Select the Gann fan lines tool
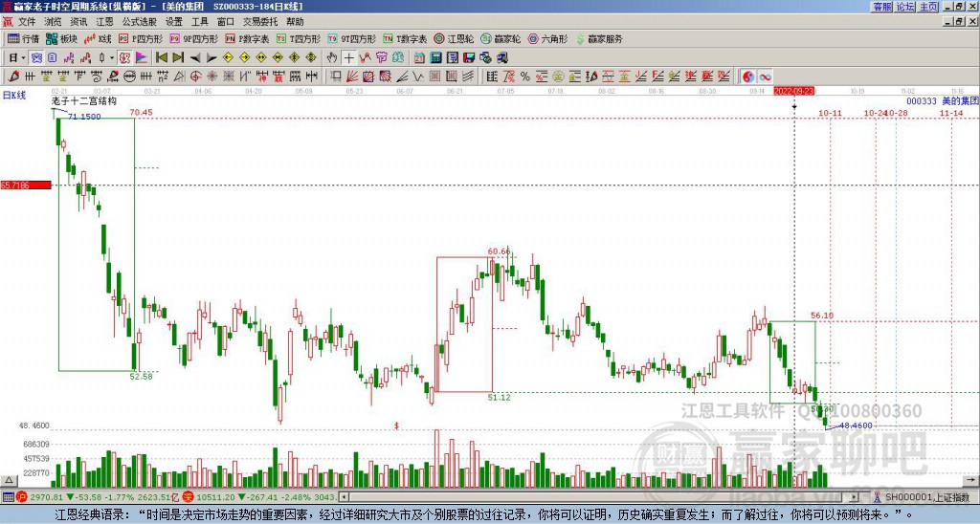The width and height of the screenshot is (980, 524). point(352,76)
